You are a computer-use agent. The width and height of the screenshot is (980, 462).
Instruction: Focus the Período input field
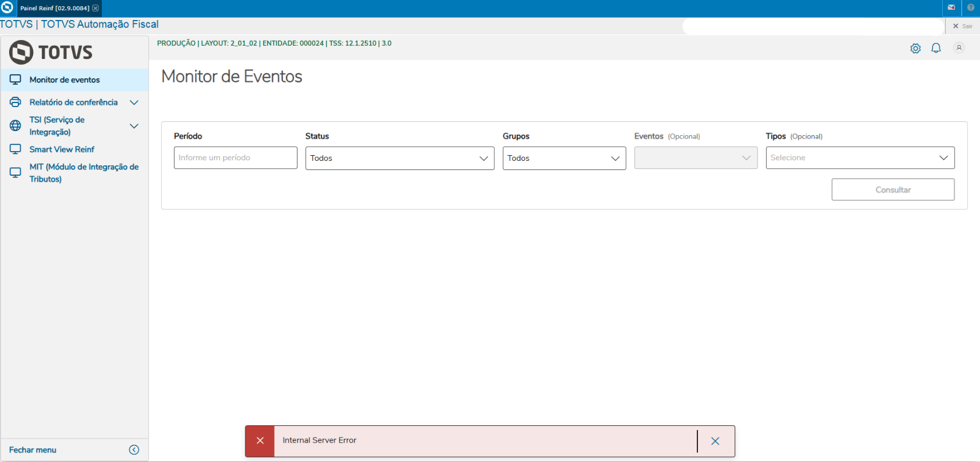point(236,158)
